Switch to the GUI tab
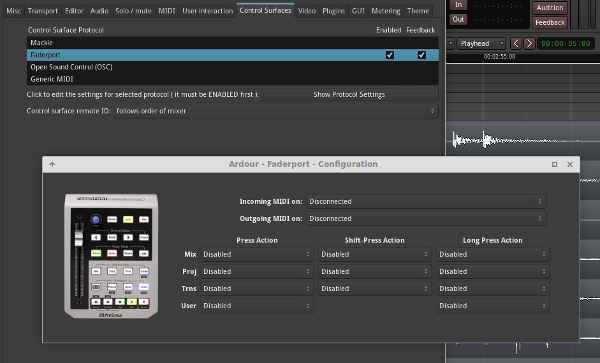This screenshot has height=363, width=600. [x=358, y=11]
